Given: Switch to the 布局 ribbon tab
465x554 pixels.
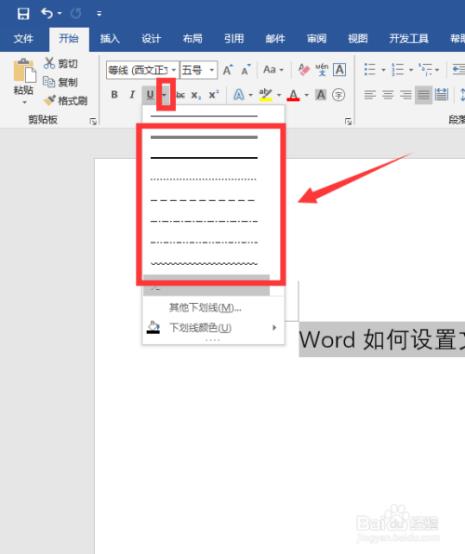Looking at the screenshot, I should coord(193,39).
